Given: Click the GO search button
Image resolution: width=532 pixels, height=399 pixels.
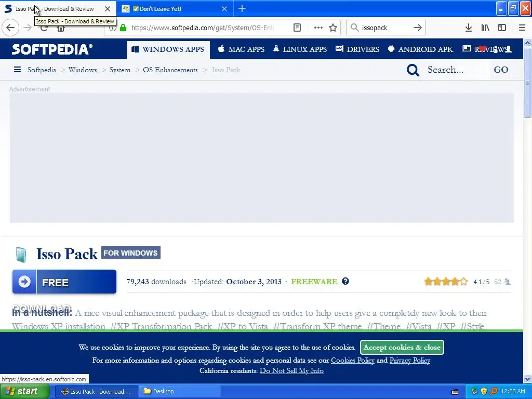Looking at the screenshot, I should click(x=501, y=70).
